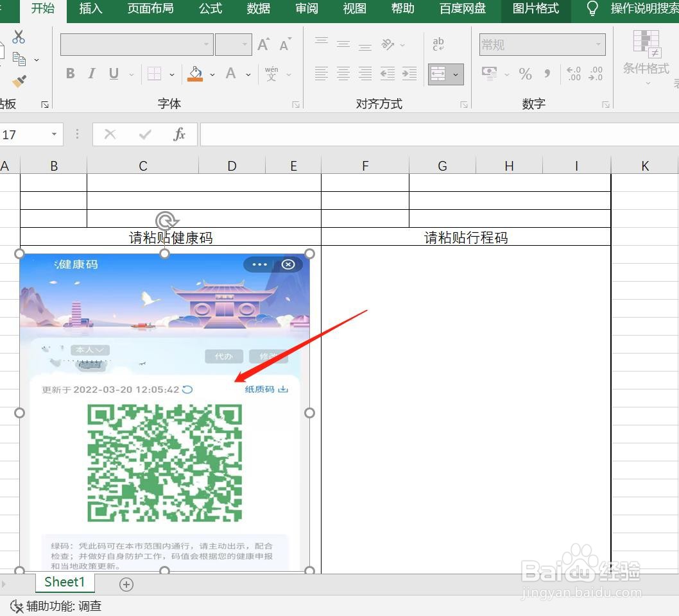The height and width of the screenshot is (616, 679).
Task: Toggle bold formatting
Action: 69,74
